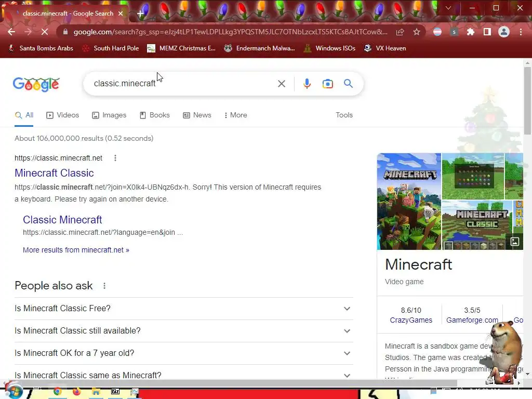Open more images icon in knowledge panel
Image resolution: width=532 pixels, height=399 pixels.
click(x=515, y=242)
